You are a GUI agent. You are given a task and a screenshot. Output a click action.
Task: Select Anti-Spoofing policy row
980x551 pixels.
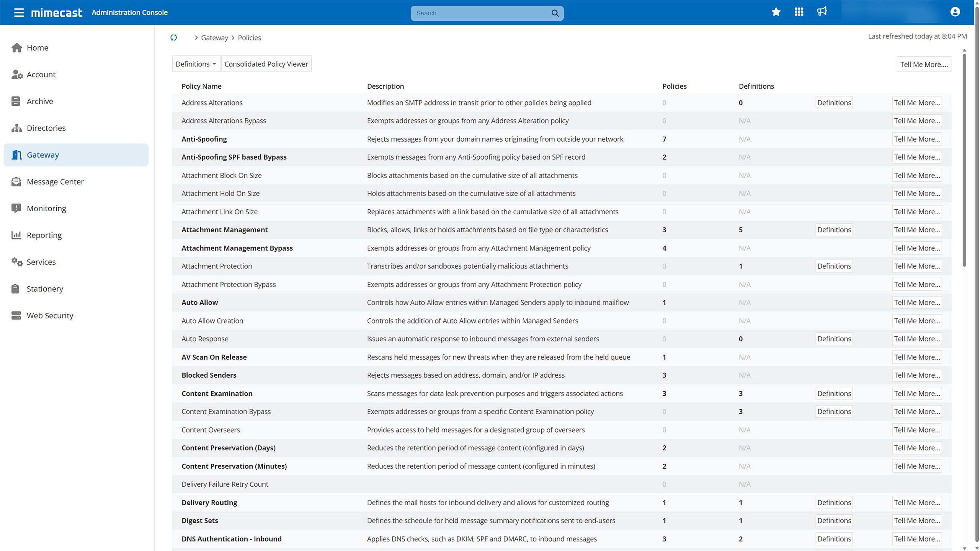click(x=562, y=139)
